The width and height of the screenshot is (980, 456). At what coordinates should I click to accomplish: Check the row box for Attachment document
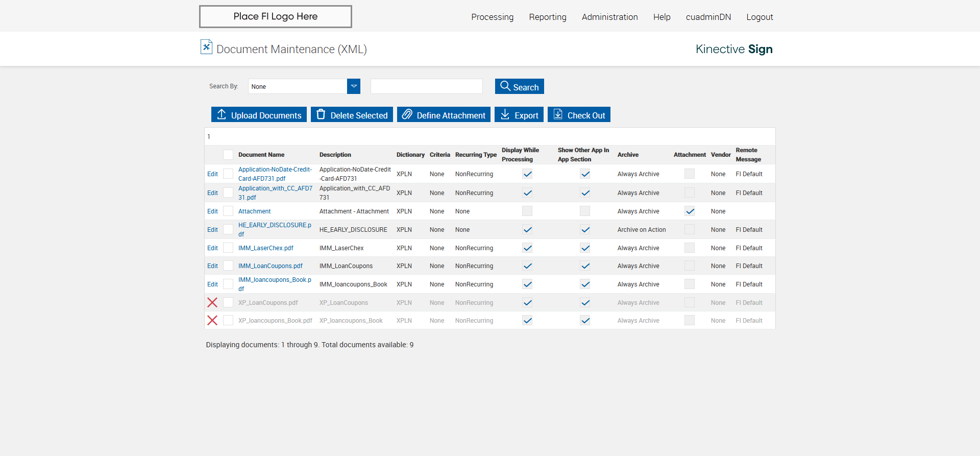point(228,211)
